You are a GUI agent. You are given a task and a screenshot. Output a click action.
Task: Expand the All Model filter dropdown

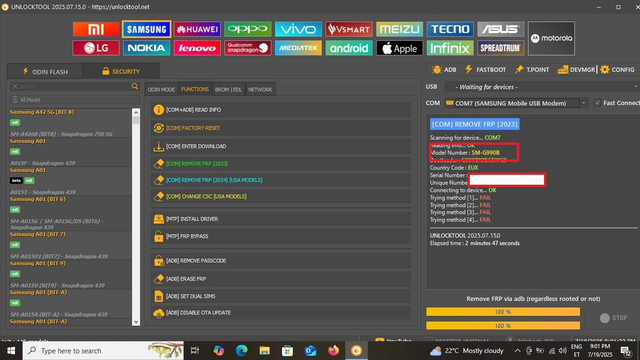(x=74, y=100)
